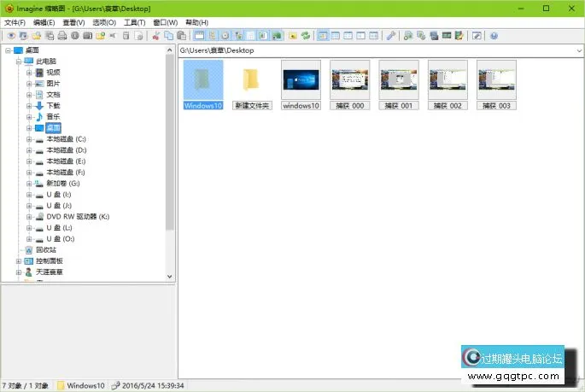This screenshot has height=392, width=585.
Task: Open the 文件(F) menu
Action: point(15,23)
